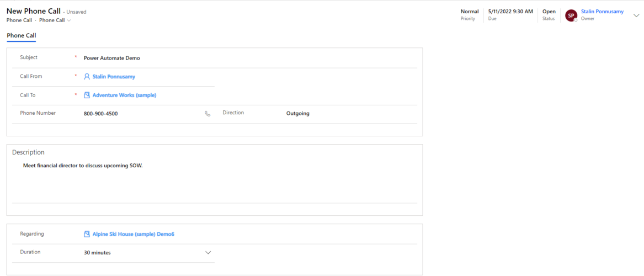
Task: Click the Open status in header
Action: [x=549, y=12]
